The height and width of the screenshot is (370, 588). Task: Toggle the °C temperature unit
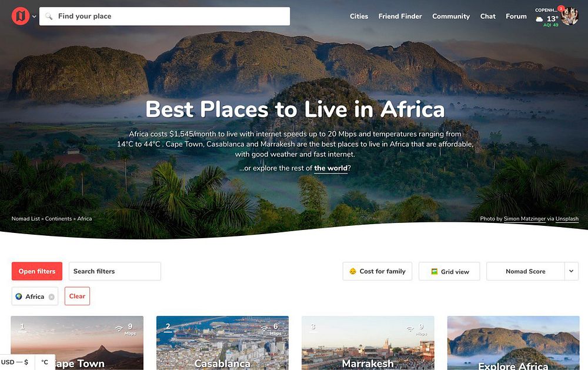[x=45, y=362]
